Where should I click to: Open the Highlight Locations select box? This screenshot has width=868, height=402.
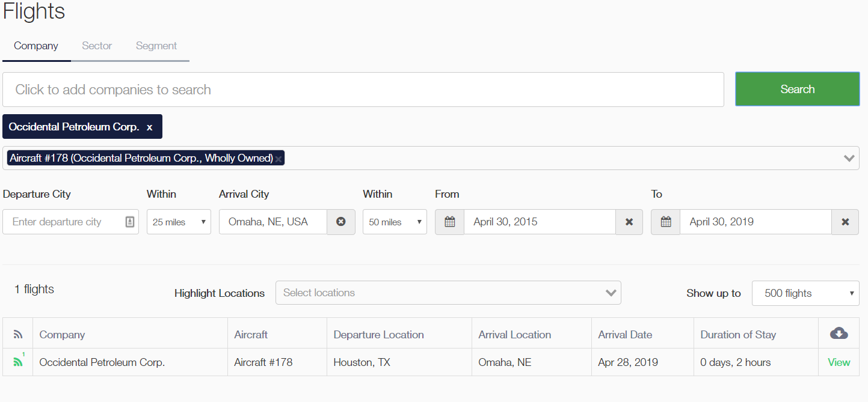[448, 293]
